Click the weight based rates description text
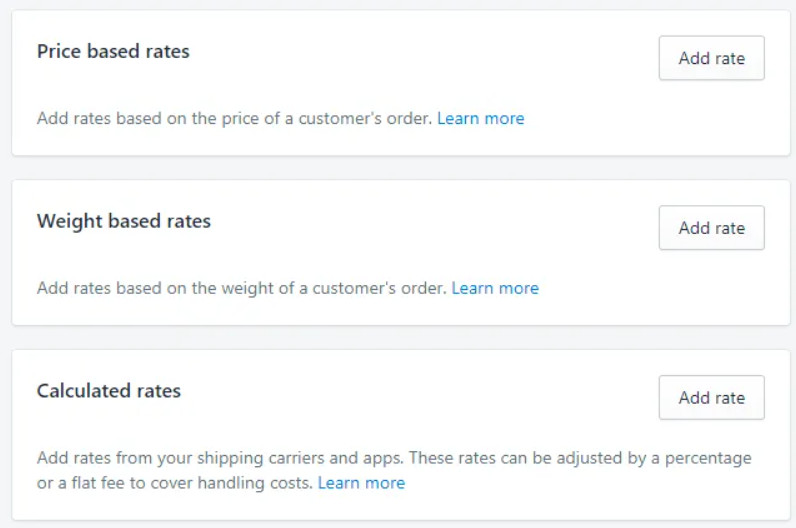Image resolution: width=796 pixels, height=528 pixels. tap(242, 288)
